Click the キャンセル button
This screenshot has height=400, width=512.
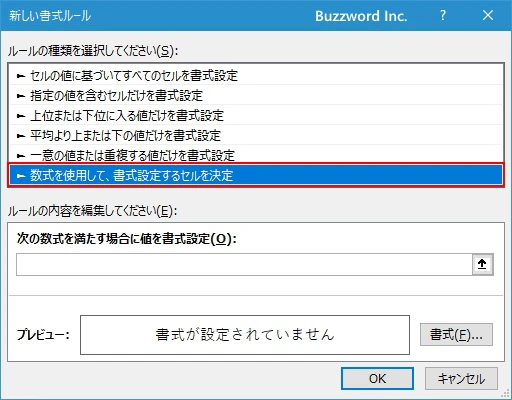click(x=461, y=378)
